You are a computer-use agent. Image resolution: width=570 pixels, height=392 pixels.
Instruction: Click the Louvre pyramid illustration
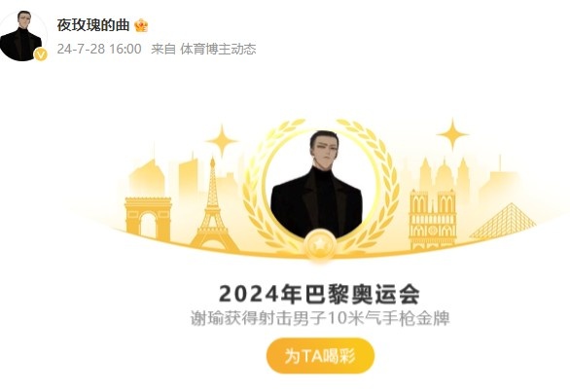point(504,221)
